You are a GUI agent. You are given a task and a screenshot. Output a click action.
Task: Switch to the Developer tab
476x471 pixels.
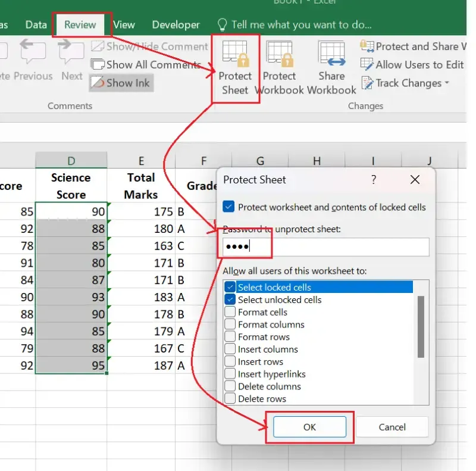[176, 24]
